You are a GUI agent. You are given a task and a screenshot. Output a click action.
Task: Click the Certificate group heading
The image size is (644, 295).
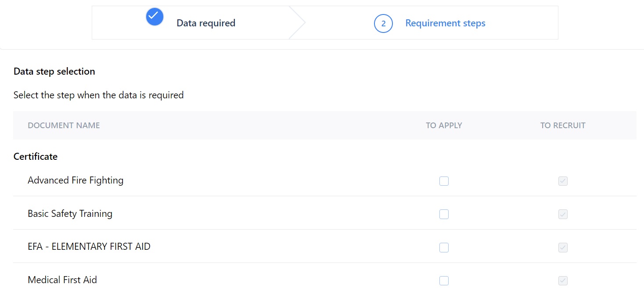36,157
